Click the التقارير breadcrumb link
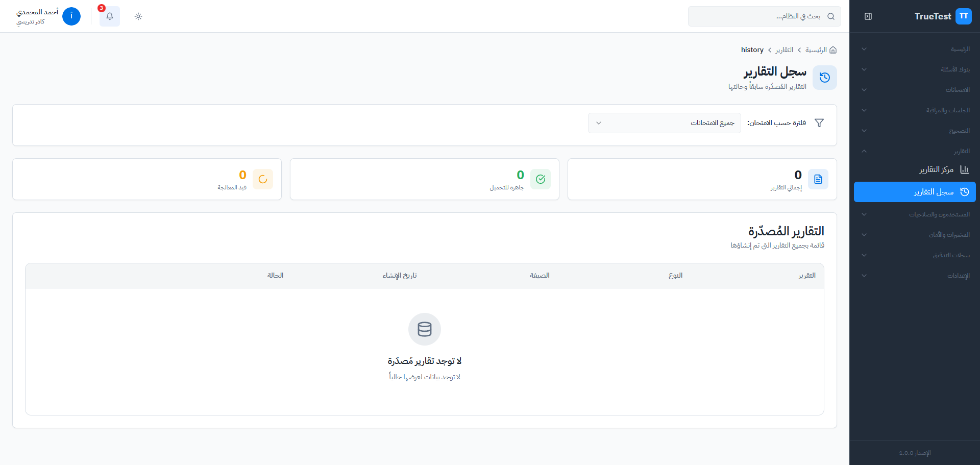 pyautogui.click(x=784, y=50)
